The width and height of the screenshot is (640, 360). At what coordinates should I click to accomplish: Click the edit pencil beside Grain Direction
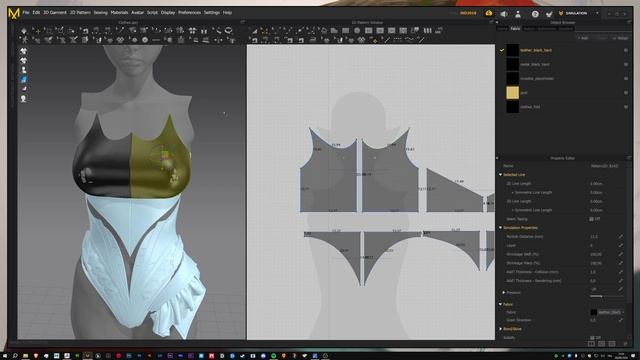pos(621,320)
